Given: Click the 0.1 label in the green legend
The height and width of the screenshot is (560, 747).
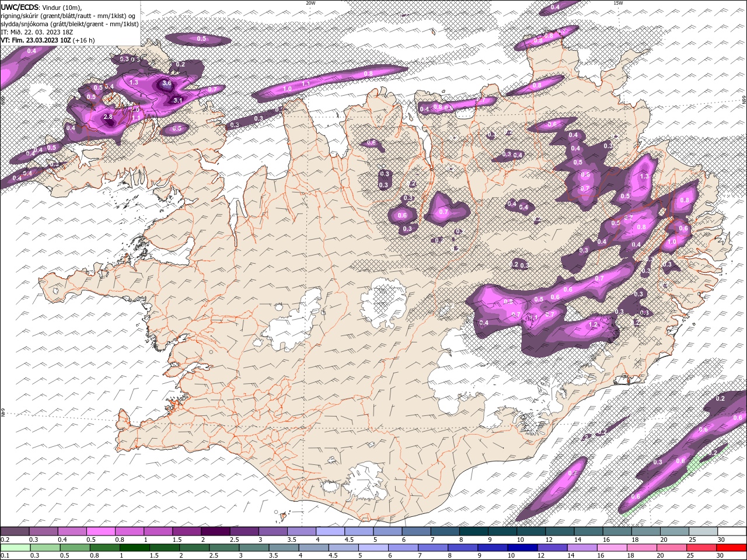Looking at the screenshot, I should click(x=4, y=556).
